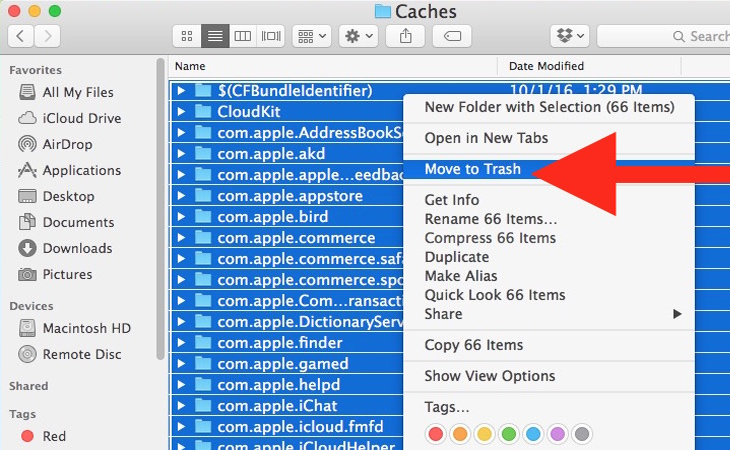Apply the orange tag color
Screen dimensions: 730x450
coord(460,434)
